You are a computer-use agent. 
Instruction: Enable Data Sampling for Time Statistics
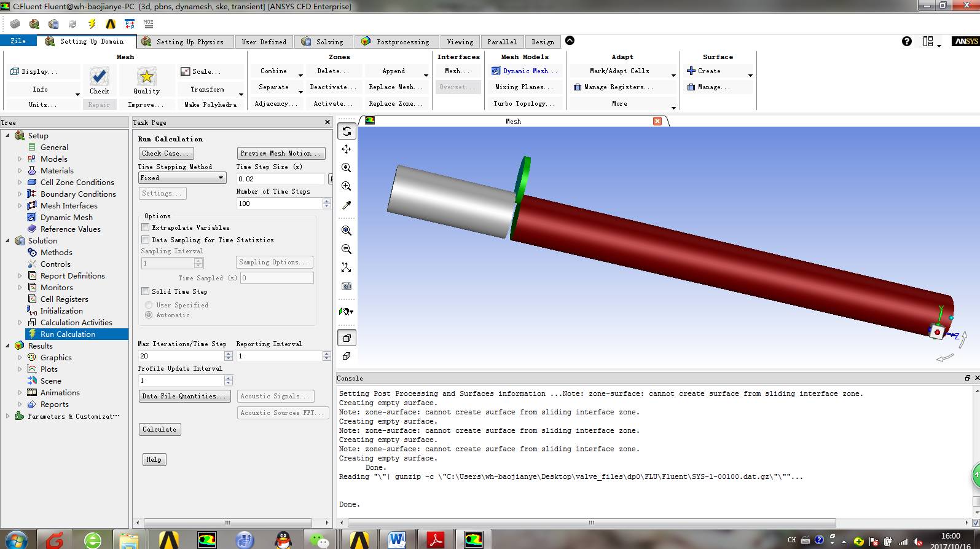pos(146,240)
